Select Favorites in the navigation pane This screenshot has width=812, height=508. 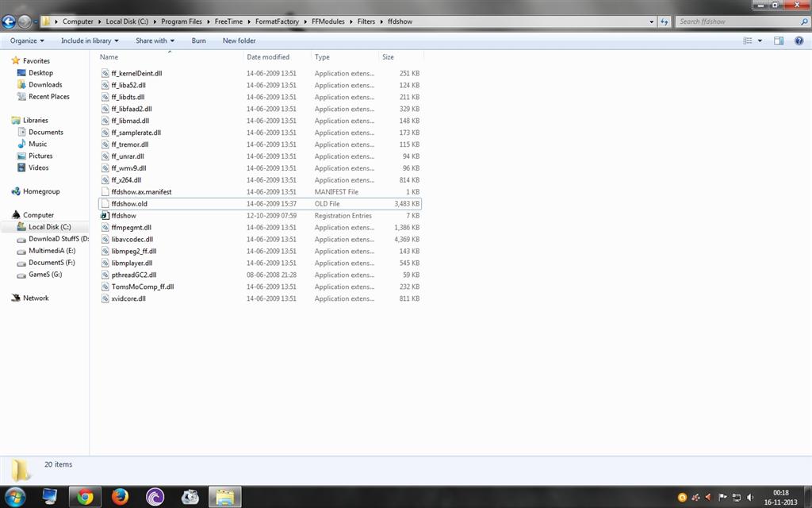36,60
